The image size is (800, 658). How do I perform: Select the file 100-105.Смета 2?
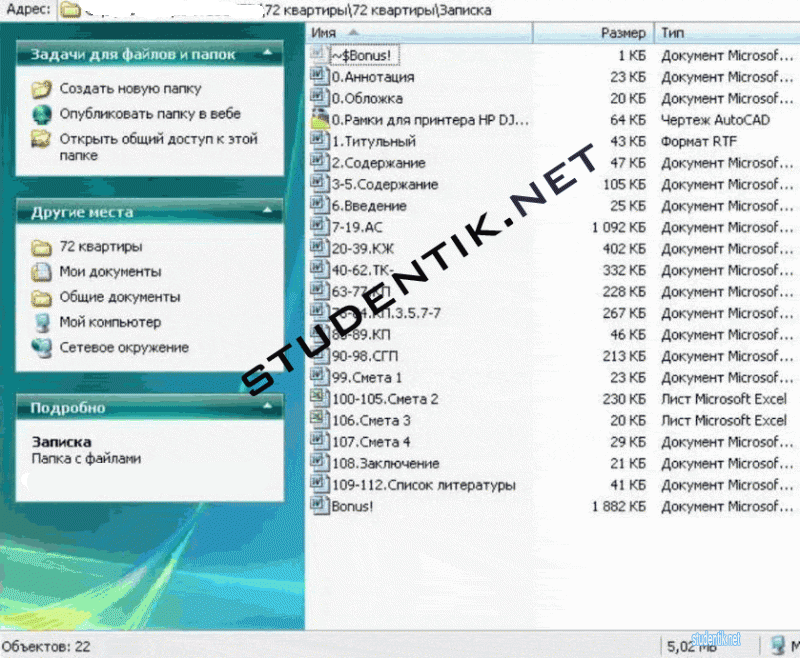tap(385, 399)
